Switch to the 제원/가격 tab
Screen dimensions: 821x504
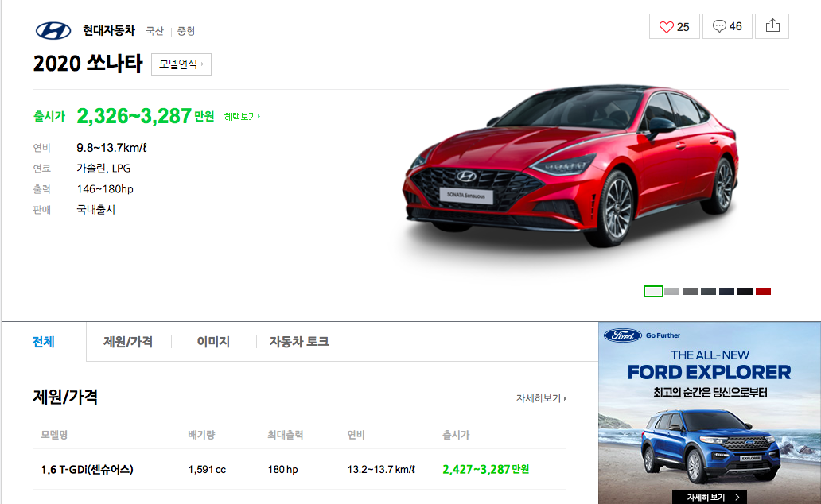[128, 342]
